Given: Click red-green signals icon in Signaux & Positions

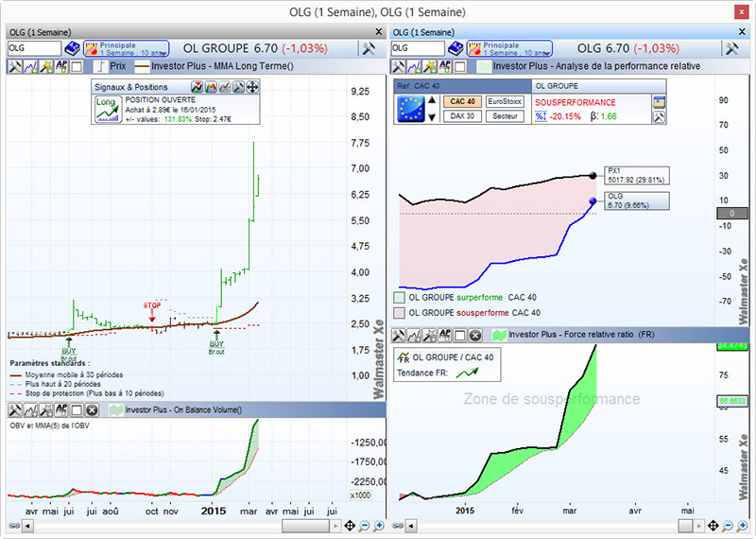Looking at the screenshot, I should coord(197,87).
